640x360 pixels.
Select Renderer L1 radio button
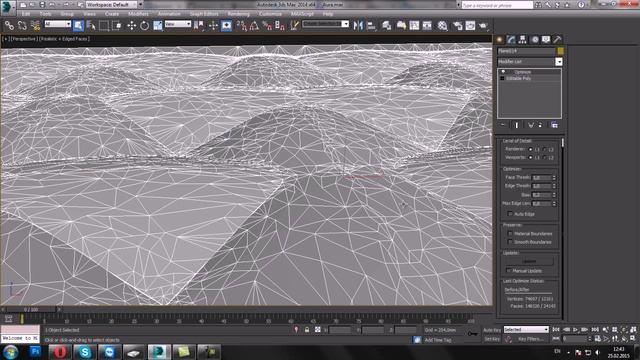[x=531, y=149]
